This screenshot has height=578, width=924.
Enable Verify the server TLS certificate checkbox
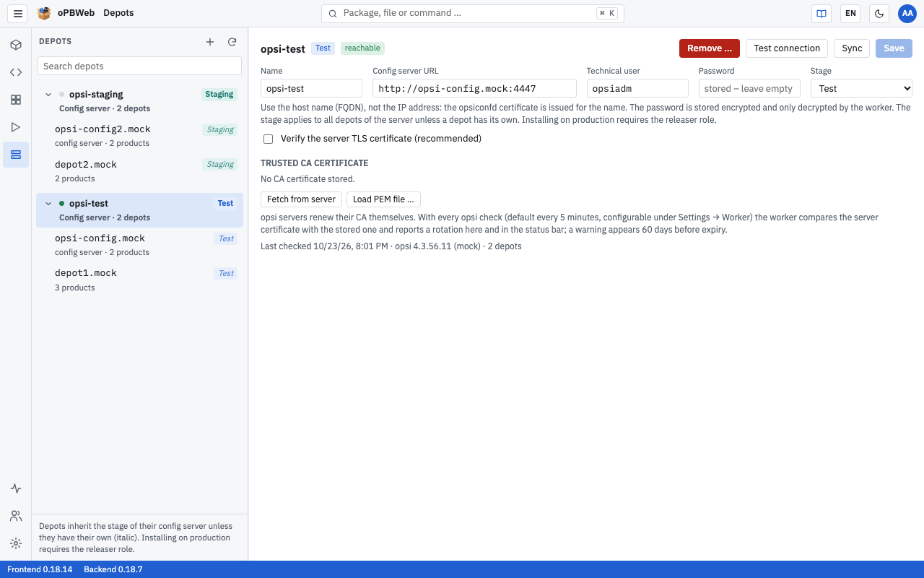269,139
